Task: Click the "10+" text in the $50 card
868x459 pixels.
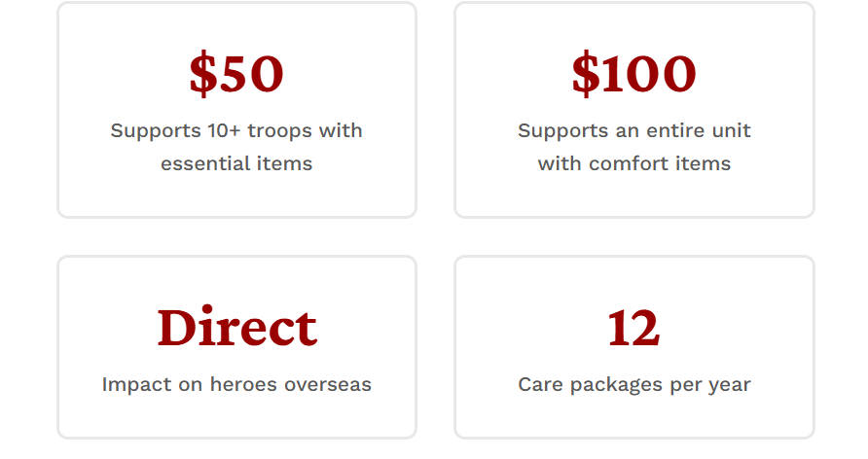Action: (x=228, y=130)
